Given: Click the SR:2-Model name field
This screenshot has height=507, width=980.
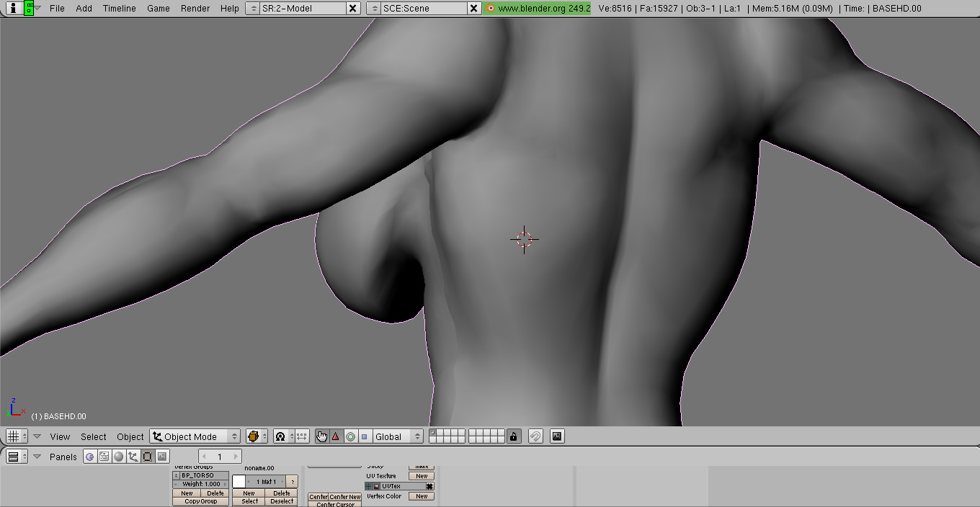Looking at the screenshot, I should point(303,9).
